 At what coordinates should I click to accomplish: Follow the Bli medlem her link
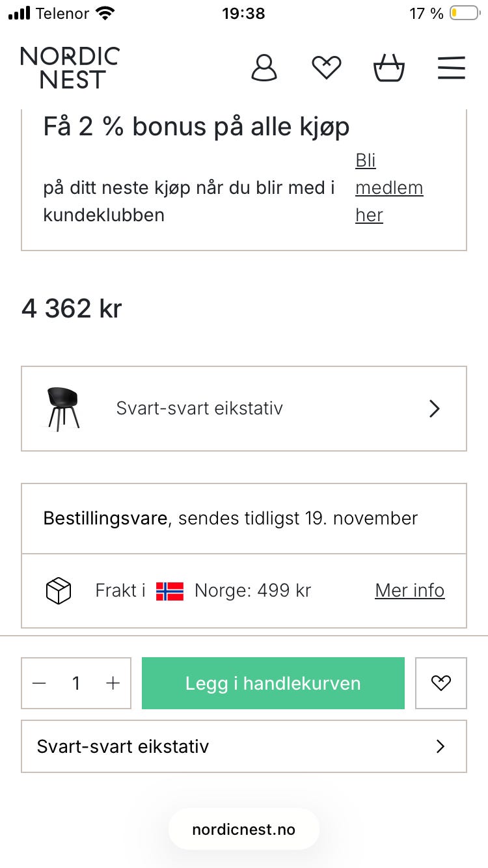click(389, 187)
